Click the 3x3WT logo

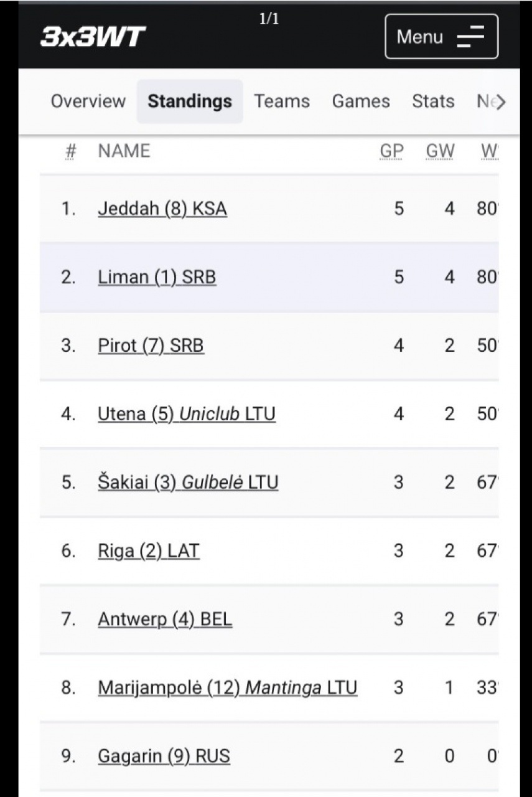pyautogui.click(x=93, y=37)
